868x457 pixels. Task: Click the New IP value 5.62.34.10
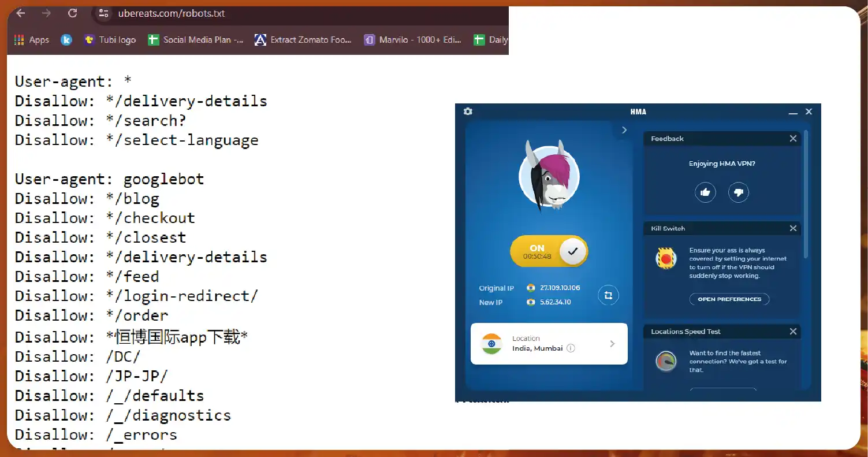click(555, 302)
